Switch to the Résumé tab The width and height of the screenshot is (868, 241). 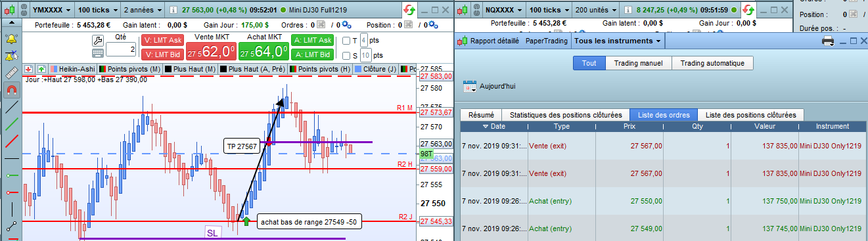point(480,115)
